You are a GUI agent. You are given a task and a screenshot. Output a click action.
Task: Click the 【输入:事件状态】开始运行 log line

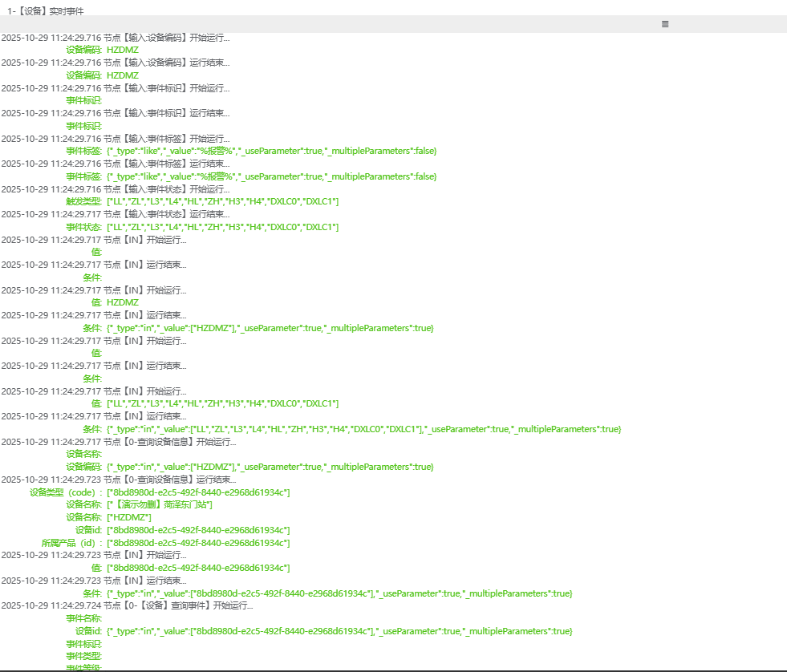(x=116, y=189)
